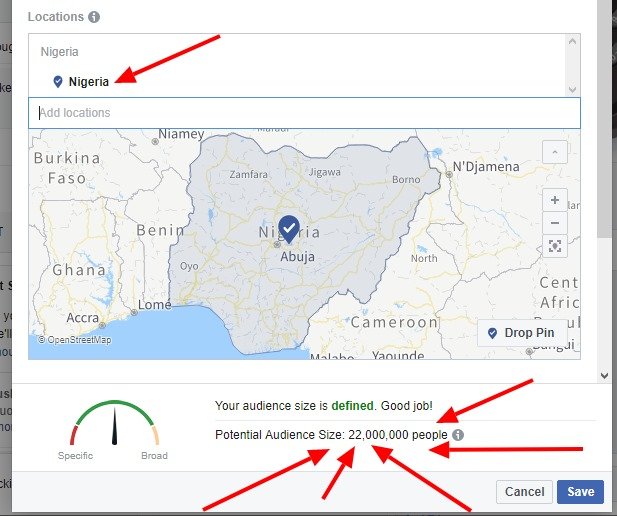Click the Drop Pin button

(x=522, y=333)
